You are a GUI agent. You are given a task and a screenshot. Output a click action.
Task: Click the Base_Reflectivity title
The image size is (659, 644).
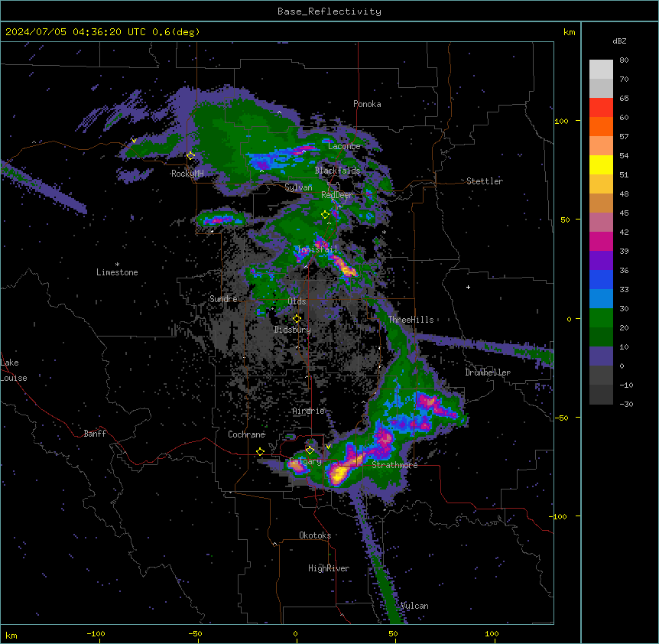(x=329, y=11)
